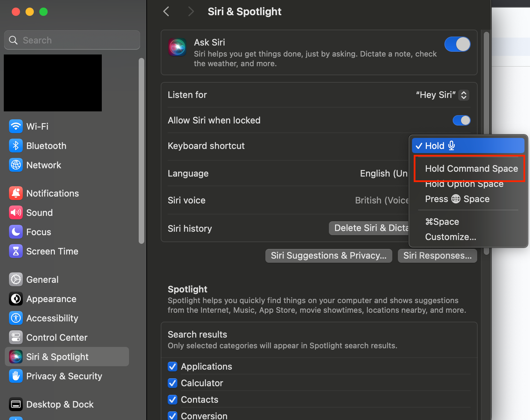
Task: Choose the checked Hold microphone option
Action: [468, 146]
